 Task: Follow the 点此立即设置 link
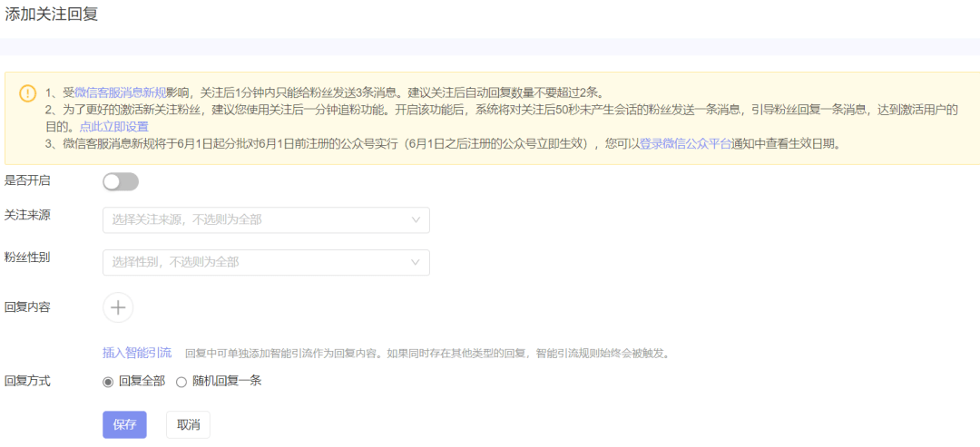(113, 127)
